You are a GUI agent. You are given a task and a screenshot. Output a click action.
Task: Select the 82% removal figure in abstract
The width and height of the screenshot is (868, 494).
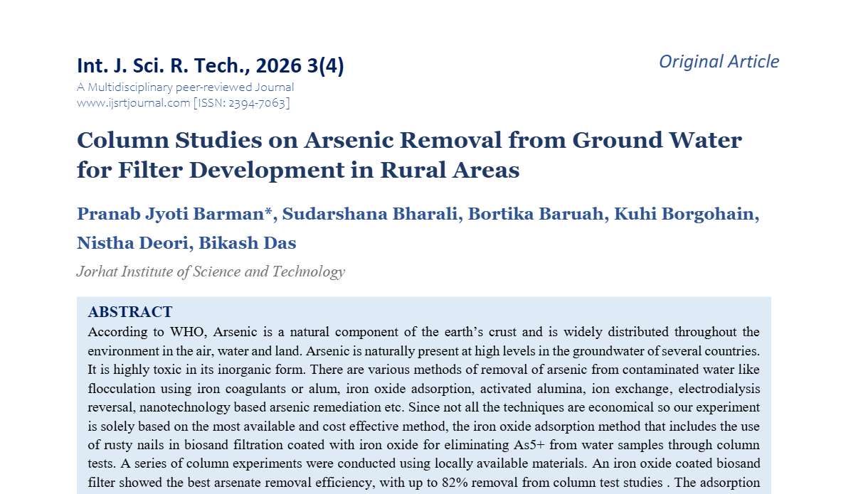coord(454,482)
